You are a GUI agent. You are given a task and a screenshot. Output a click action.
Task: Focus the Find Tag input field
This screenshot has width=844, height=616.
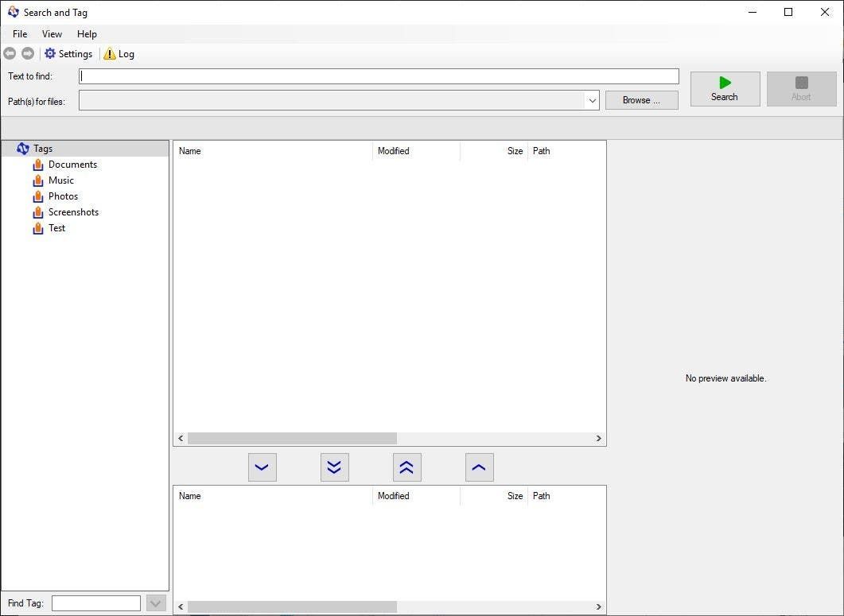pos(95,603)
